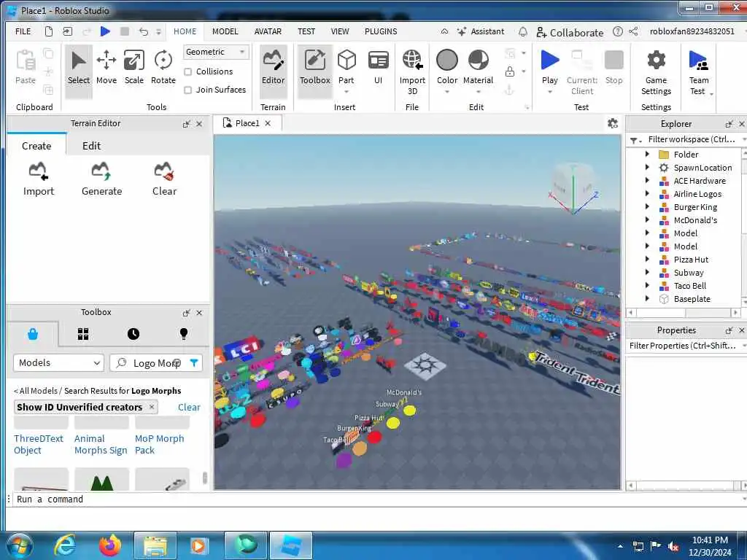Open the Animal Morphs Sign model
The width and height of the screenshot is (747, 560).
click(101, 444)
